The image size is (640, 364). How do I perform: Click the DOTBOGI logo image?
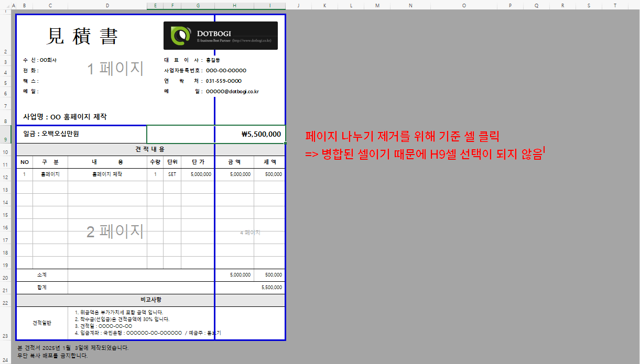pos(221,36)
